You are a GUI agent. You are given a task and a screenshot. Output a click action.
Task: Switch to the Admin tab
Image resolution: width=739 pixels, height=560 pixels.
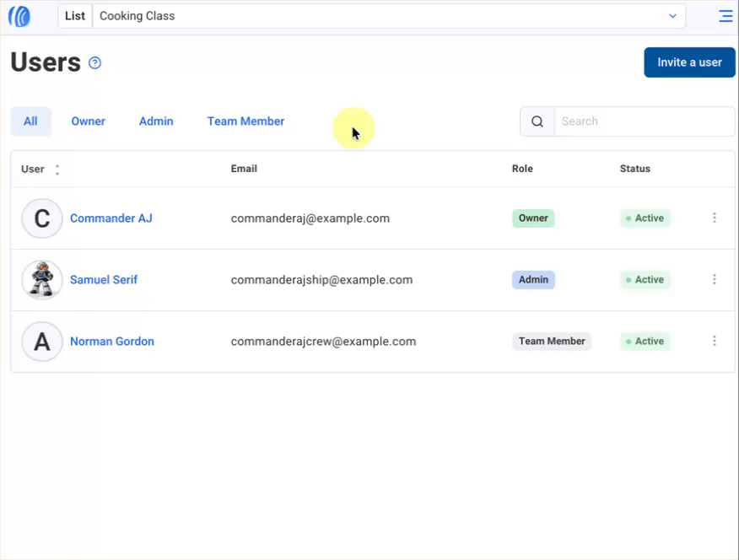156,121
